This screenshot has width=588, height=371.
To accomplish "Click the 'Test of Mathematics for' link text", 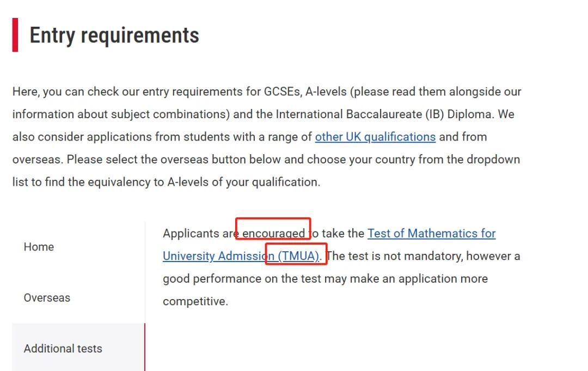I will tap(431, 234).
